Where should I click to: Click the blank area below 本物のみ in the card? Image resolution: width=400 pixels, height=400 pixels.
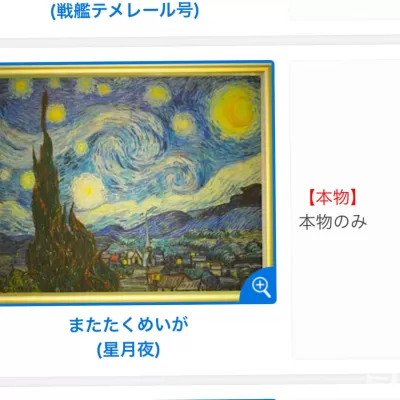tap(345, 293)
